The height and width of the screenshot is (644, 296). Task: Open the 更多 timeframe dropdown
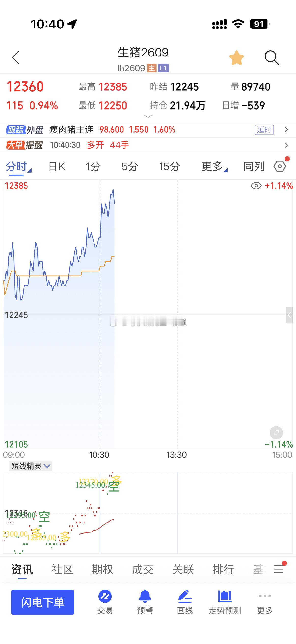(214, 167)
